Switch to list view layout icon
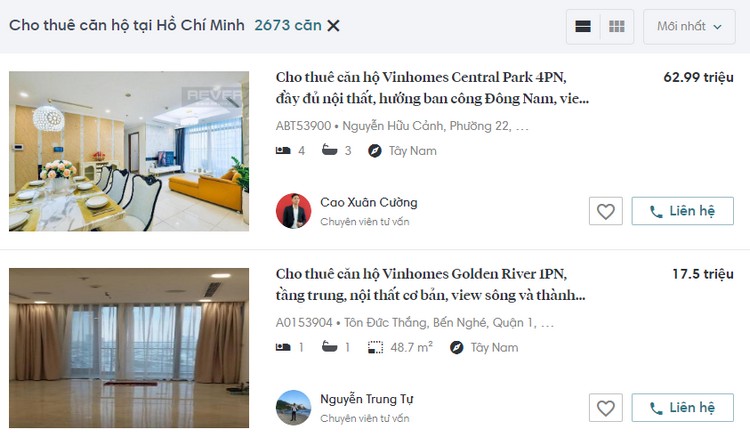Viewport: 750px width, 438px height. click(x=583, y=26)
